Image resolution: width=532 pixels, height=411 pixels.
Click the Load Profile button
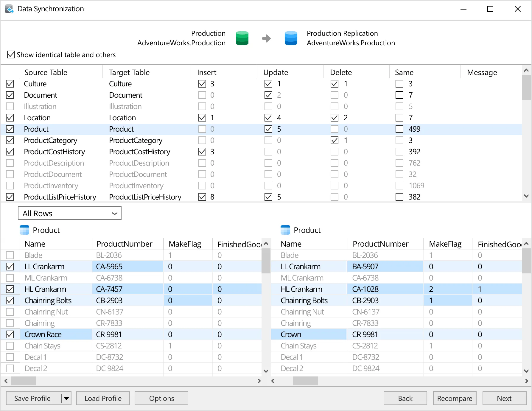[103, 398]
